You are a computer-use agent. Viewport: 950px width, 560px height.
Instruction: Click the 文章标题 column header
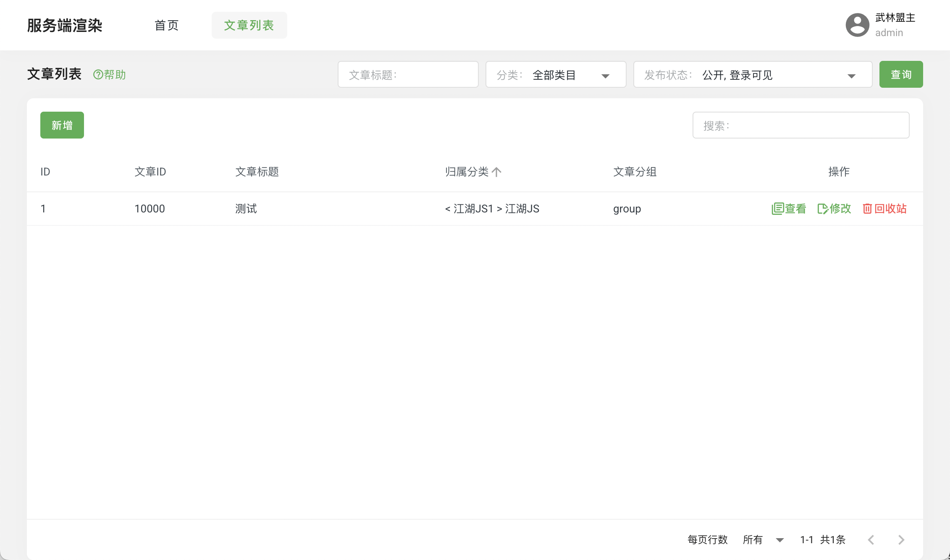click(x=257, y=172)
